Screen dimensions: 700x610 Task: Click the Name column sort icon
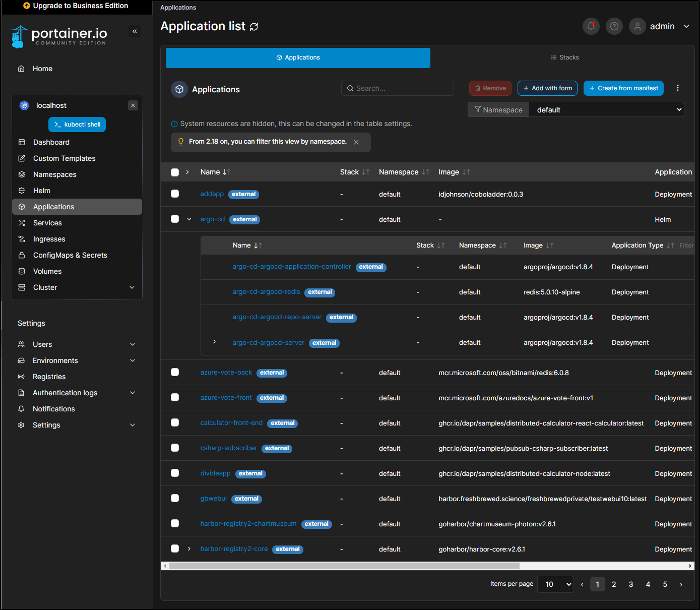227,172
